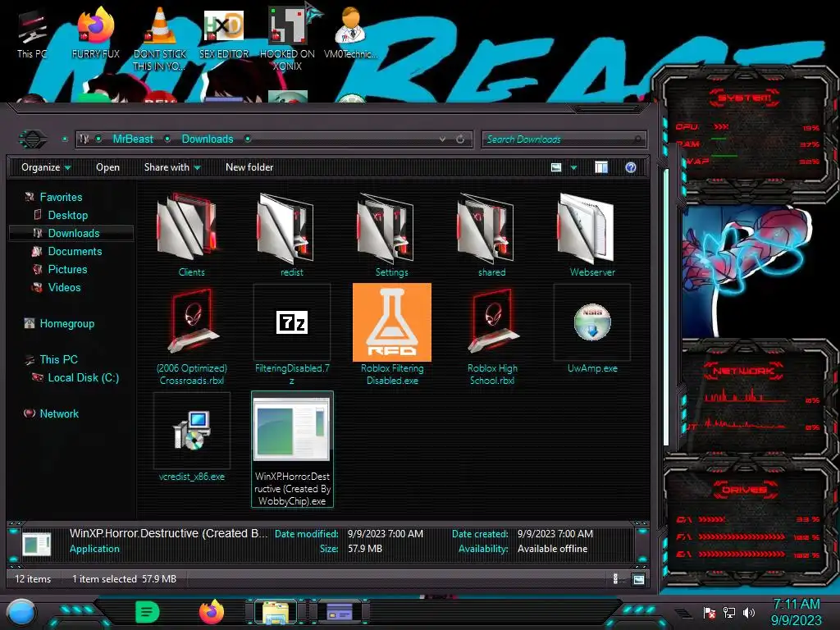This screenshot has height=630, width=840.
Task: Select Documents in navigation pane
Action: (x=75, y=251)
